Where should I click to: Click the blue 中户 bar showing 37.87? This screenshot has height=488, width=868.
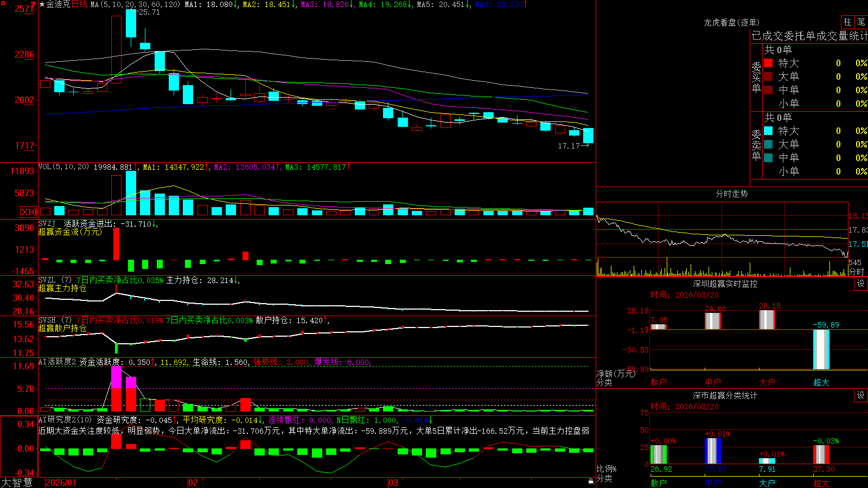(x=712, y=451)
